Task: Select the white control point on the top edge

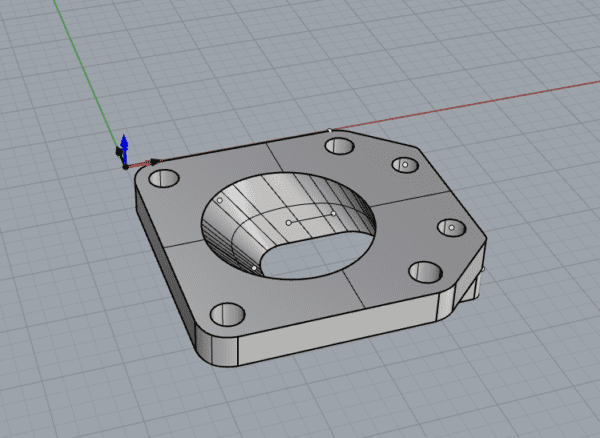Action: (330, 130)
